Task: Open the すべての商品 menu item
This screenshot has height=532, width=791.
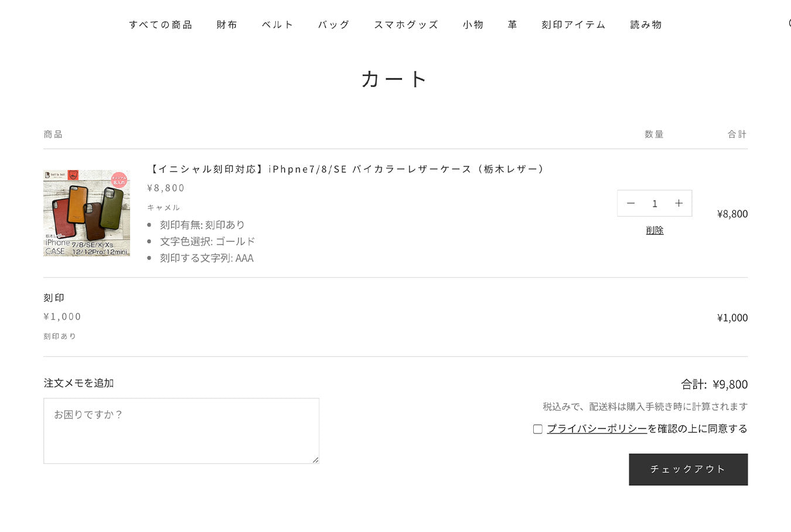Action: [x=161, y=25]
